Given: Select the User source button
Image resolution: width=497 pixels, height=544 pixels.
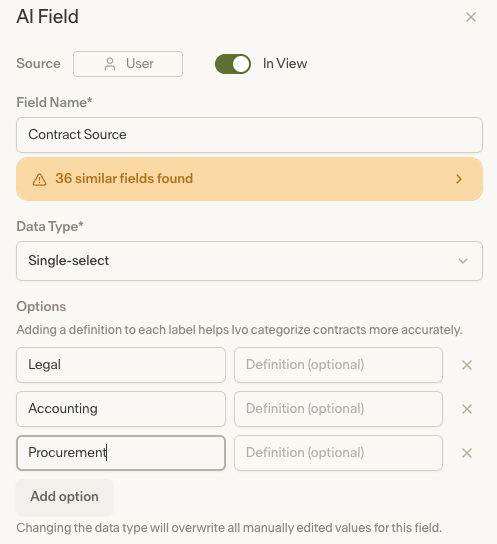Looking at the screenshot, I should [128, 64].
